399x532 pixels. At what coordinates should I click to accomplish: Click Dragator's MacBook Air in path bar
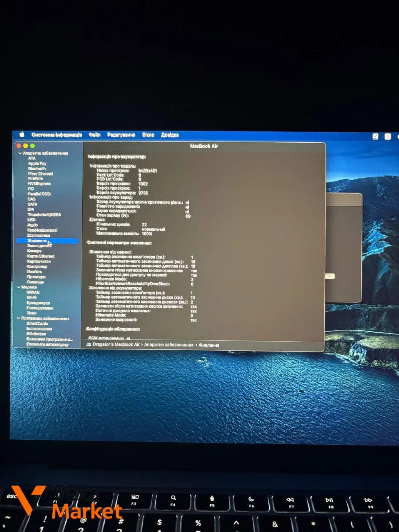tap(116, 344)
